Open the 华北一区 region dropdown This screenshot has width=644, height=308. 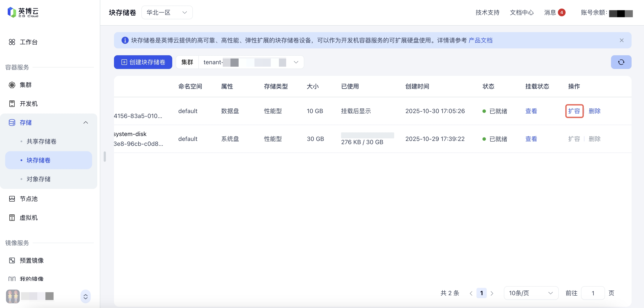pyautogui.click(x=167, y=12)
